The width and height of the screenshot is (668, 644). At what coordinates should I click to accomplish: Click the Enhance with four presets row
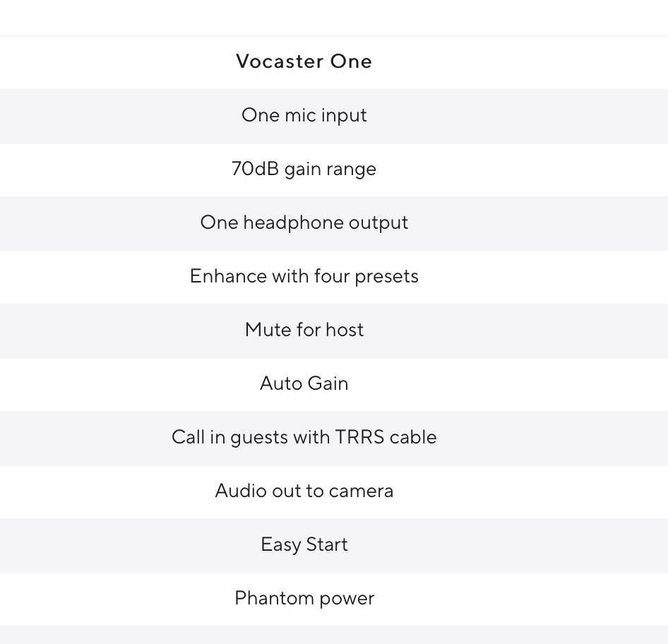click(x=304, y=276)
